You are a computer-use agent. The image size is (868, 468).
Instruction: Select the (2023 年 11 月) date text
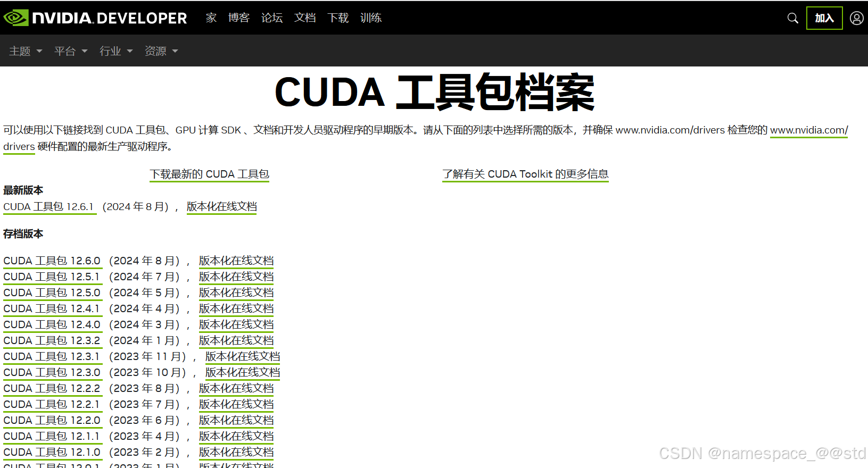coord(148,357)
